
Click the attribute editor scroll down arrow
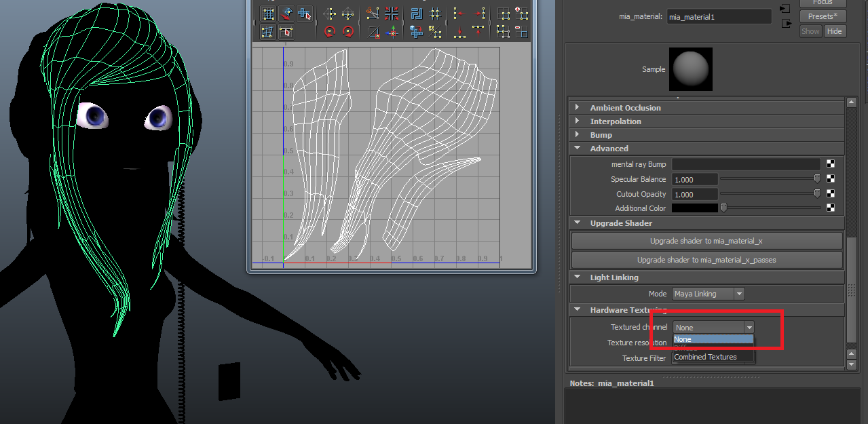click(852, 364)
